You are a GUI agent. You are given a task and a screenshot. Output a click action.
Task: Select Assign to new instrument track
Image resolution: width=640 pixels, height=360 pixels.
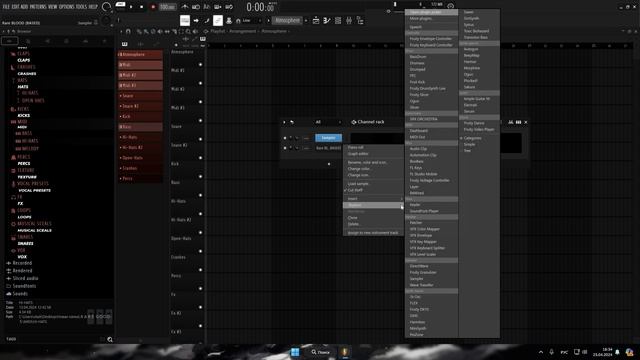pyautogui.click(x=373, y=233)
